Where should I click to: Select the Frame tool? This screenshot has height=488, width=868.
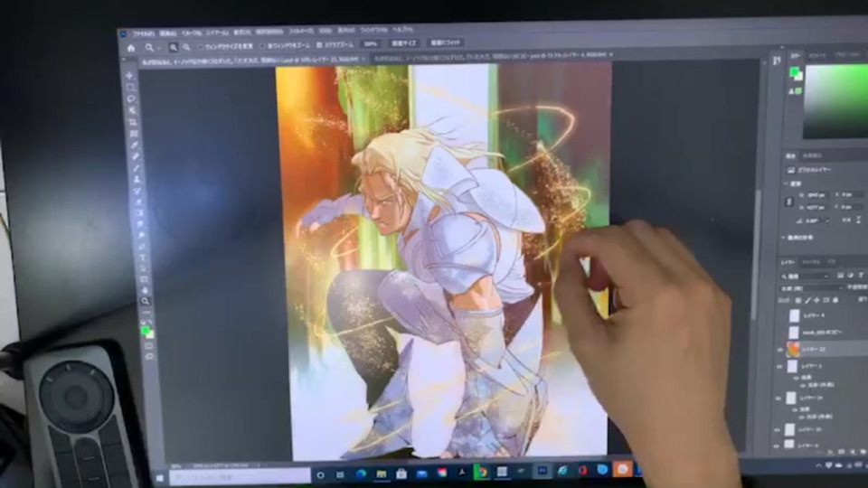tap(134, 134)
